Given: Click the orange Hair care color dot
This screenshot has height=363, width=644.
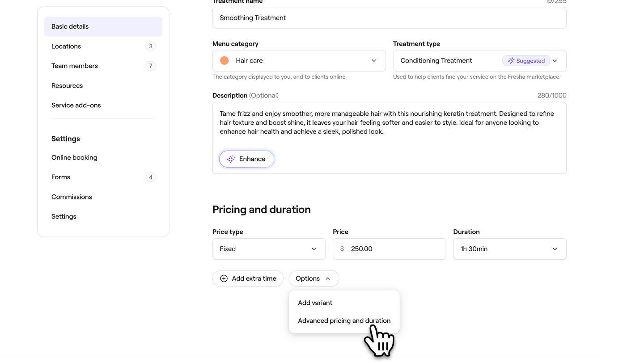Looking at the screenshot, I should [225, 60].
